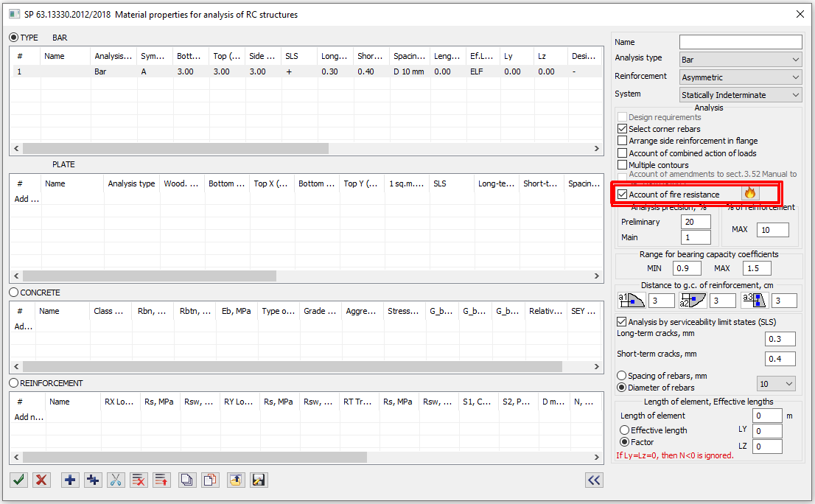
Task: Click the delete row icon with red X
Action: tap(139, 480)
